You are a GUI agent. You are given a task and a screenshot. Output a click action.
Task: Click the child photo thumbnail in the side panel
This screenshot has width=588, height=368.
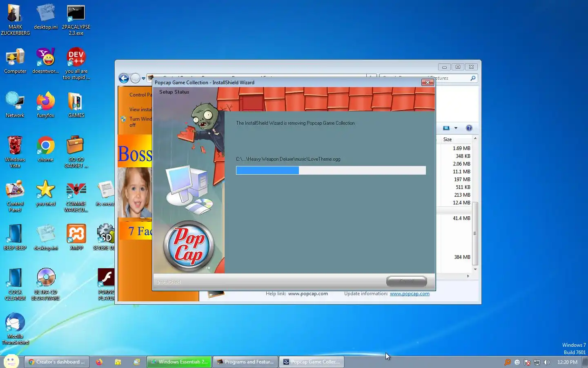[134, 192]
